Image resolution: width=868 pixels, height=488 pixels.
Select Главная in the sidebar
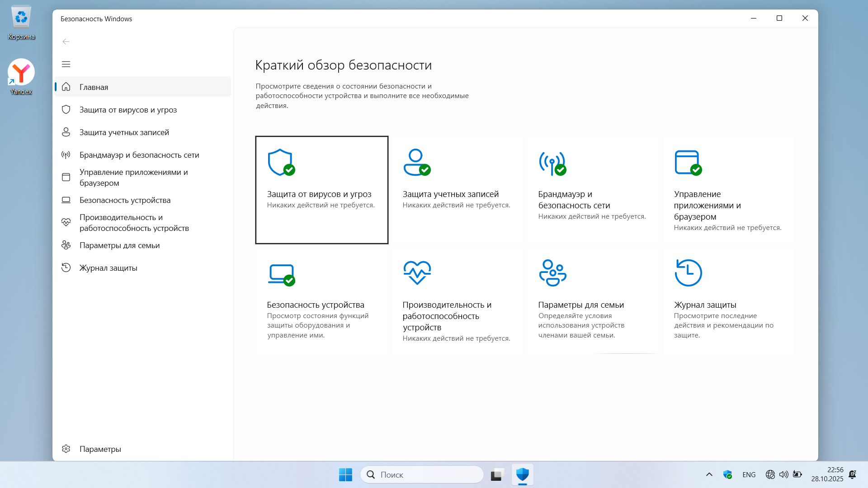[94, 87]
